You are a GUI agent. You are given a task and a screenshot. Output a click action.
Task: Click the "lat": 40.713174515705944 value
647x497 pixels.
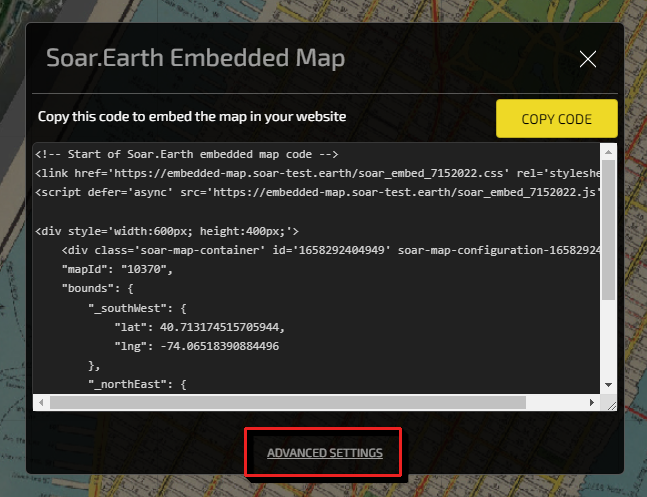pyautogui.click(x=222, y=327)
